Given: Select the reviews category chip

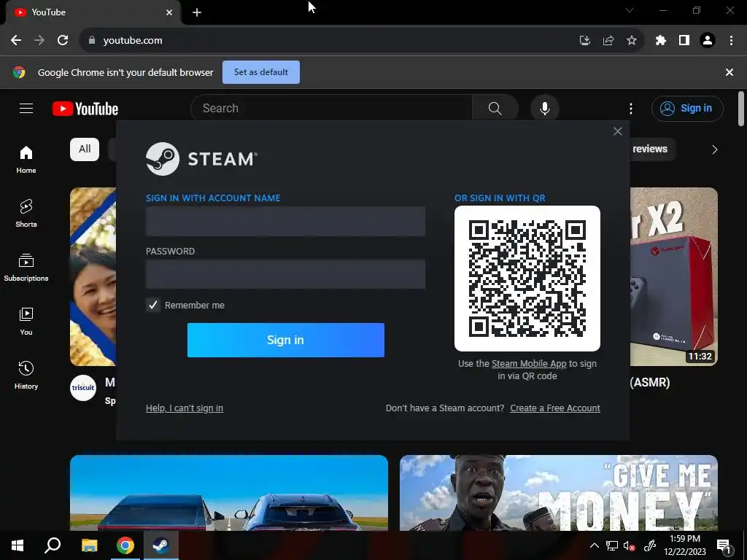Looking at the screenshot, I should click(x=650, y=149).
